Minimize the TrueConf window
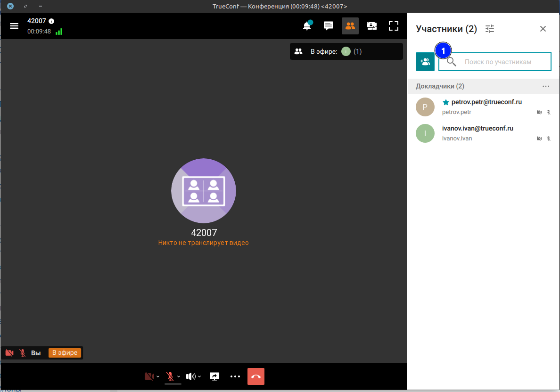This screenshot has height=392, width=560. 41,6
